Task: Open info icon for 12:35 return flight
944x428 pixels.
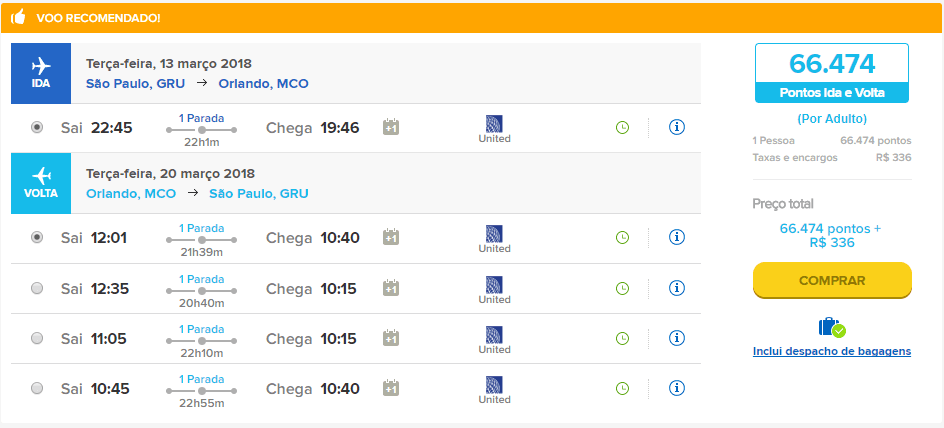Action: point(677,288)
